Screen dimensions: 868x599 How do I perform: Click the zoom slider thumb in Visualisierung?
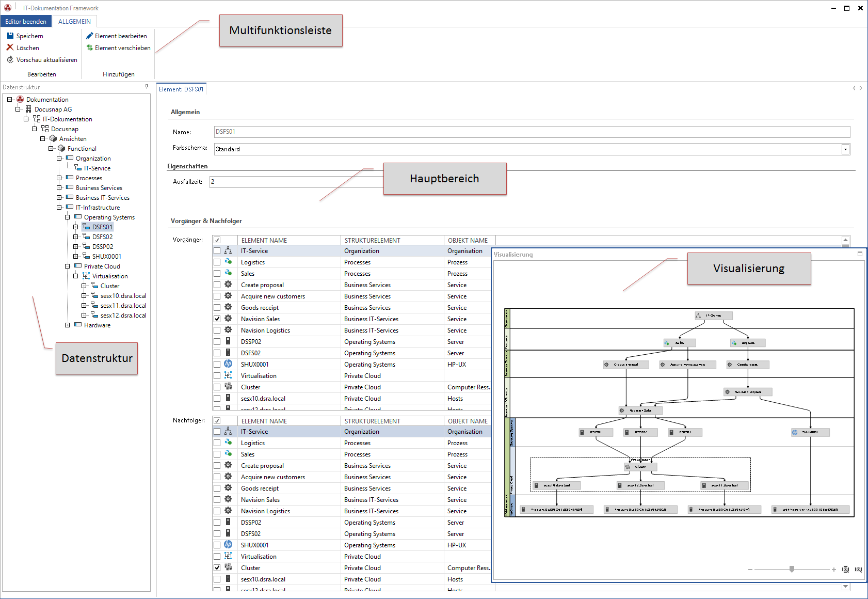792,569
